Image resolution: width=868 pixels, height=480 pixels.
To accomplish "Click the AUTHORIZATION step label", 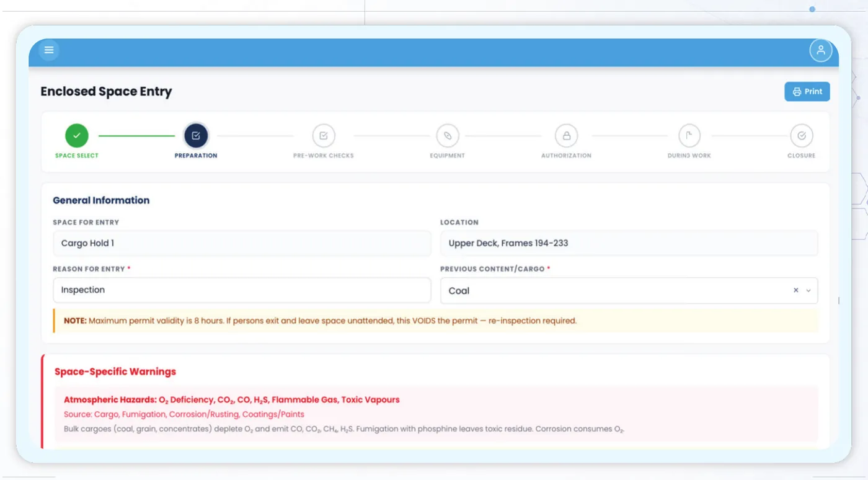I will [566, 156].
